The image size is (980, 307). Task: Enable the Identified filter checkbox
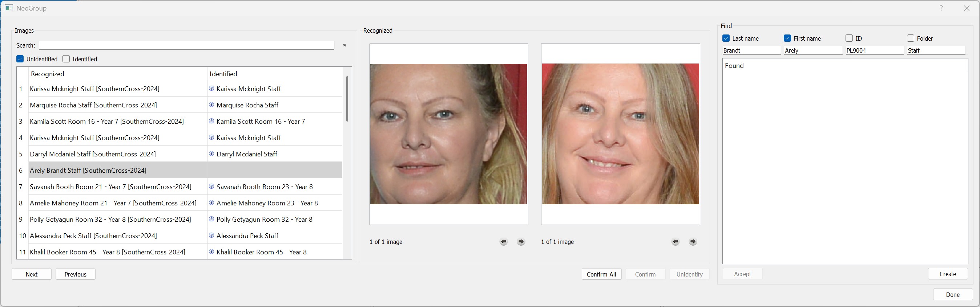pyautogui.click(x=66, y=59)
